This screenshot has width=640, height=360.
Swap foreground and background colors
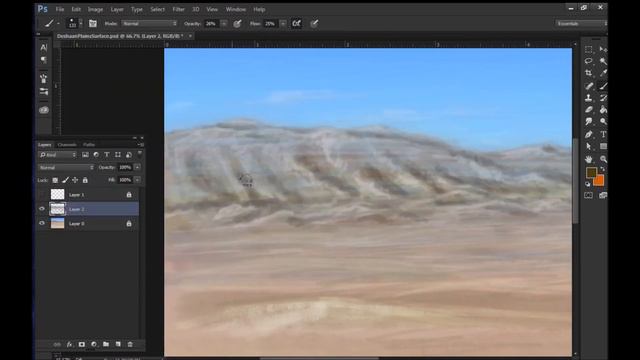pos(602,169)
